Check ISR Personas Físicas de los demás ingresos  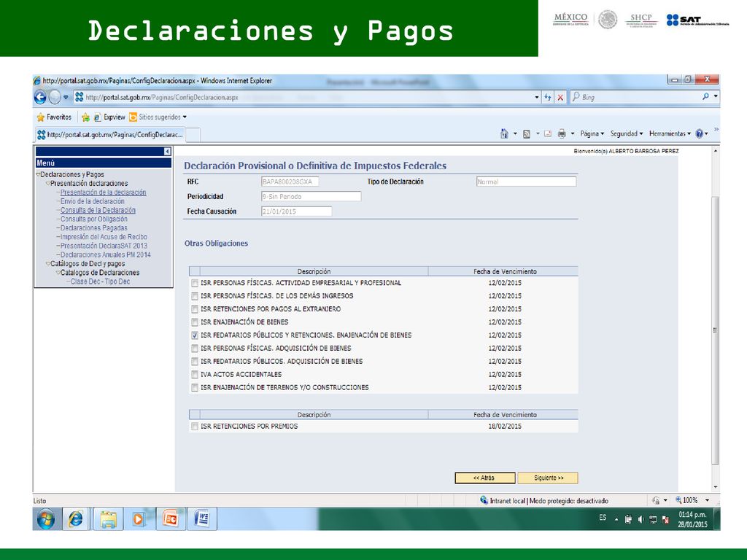coord(194,296)
